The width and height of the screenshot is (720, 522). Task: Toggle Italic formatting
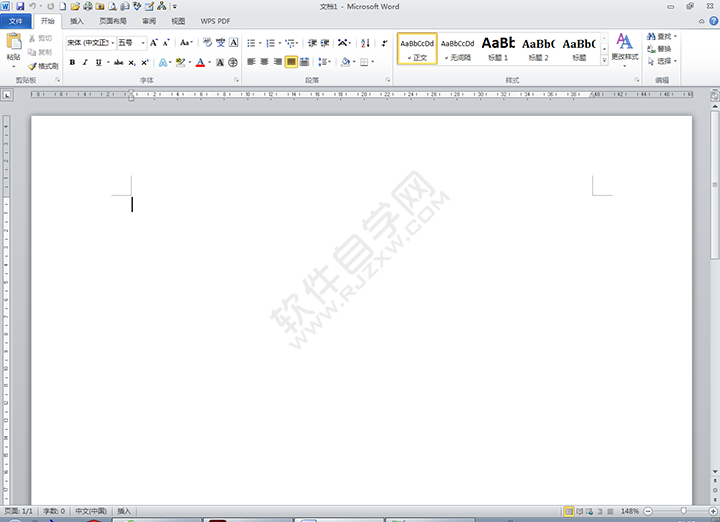pos(85,62)
